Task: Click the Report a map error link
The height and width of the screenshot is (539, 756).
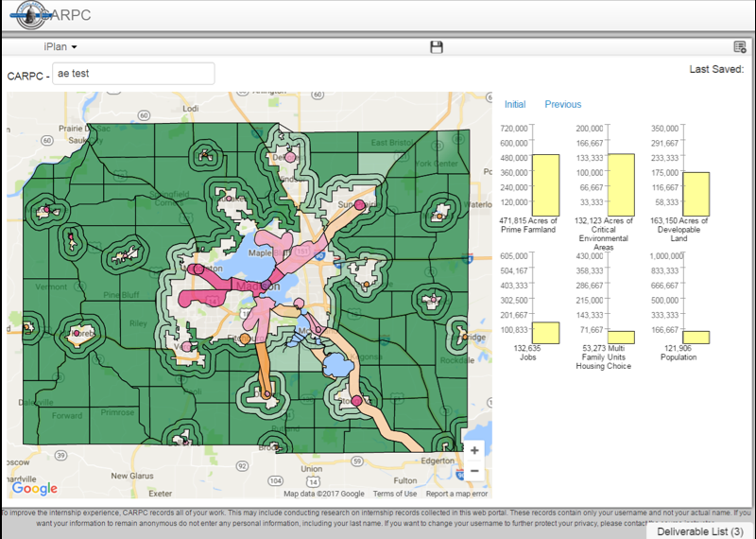Action: click(456, 494)
